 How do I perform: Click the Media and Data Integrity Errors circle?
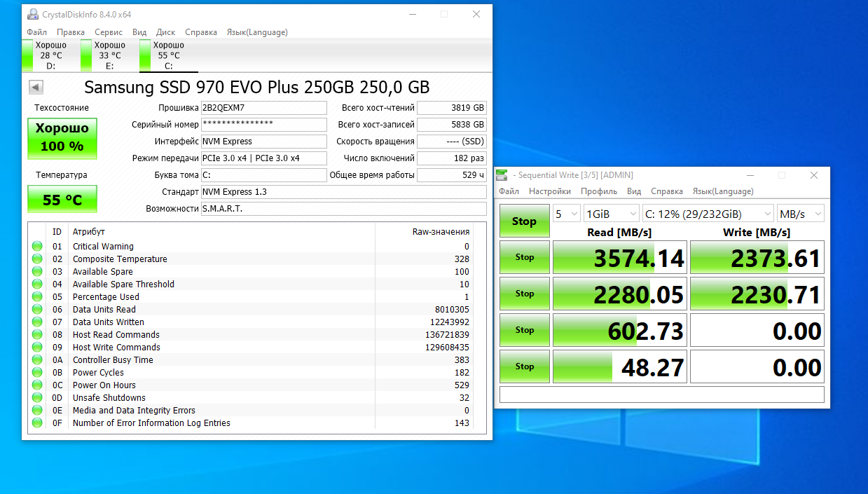point(36,411)
